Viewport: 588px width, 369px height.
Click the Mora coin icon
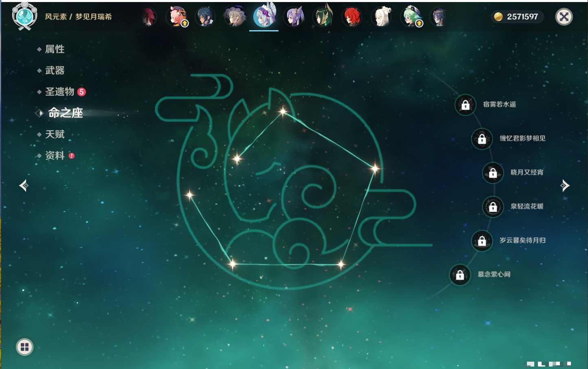[x=498, y=17]
